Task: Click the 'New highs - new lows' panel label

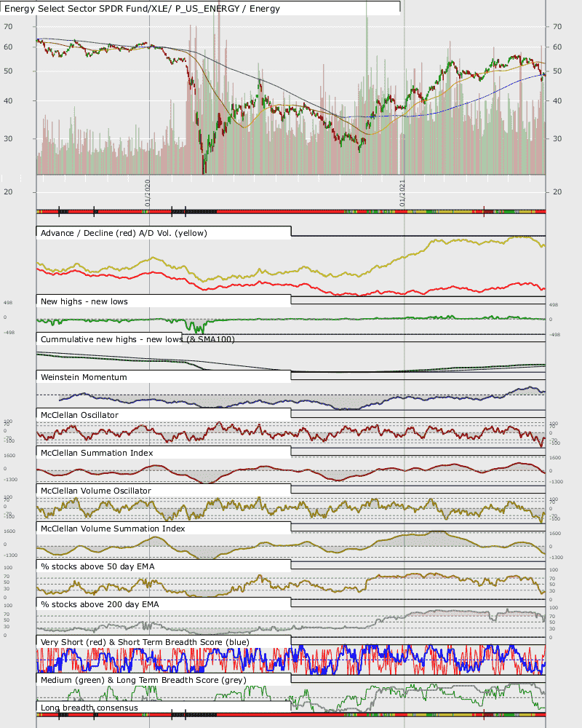Action: point(84,301)
